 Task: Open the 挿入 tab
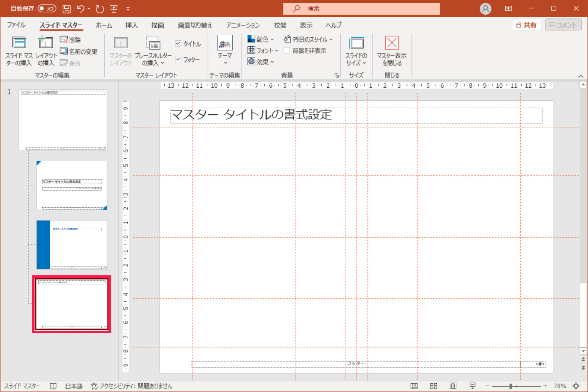point(131,25)
